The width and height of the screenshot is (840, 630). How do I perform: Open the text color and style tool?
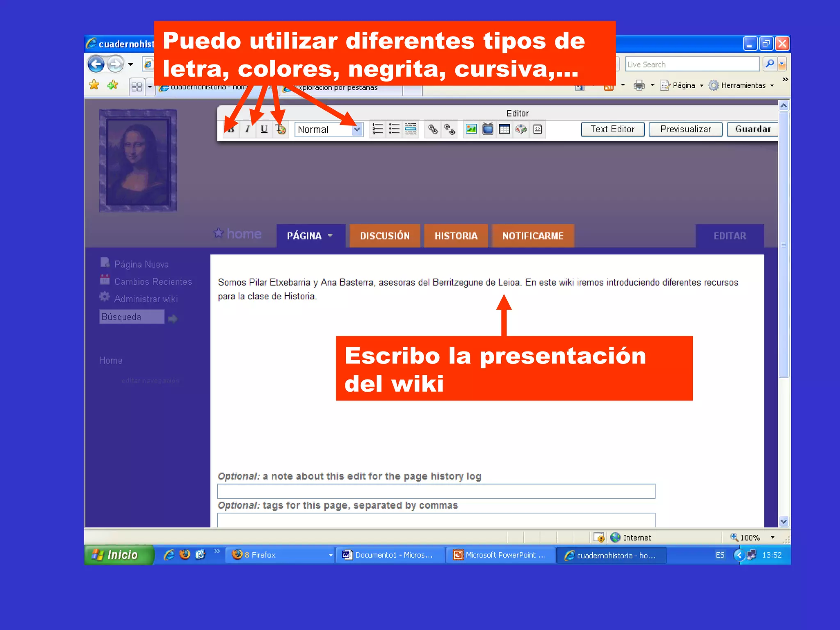[281, 129]
